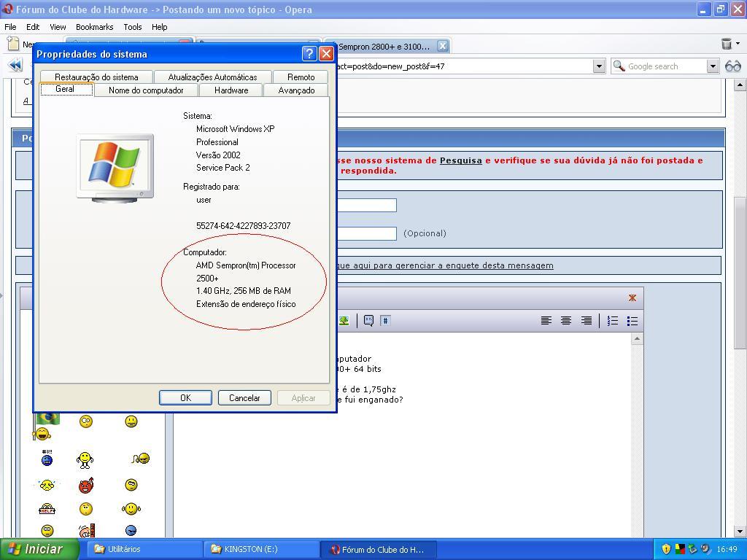Open the Bookmarks menu
Image resolution: width=747 pixels, height=560 pixels.
click(x=94, y=27)
